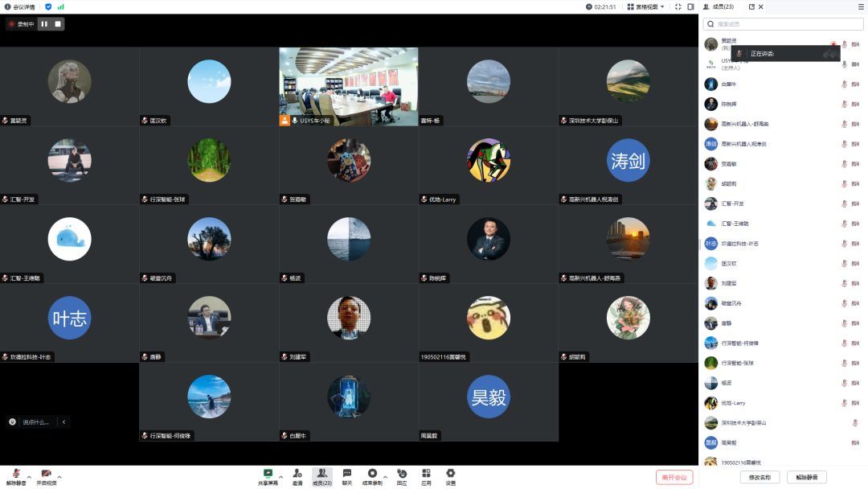Image resolution: width=868 pixels, height=489 pixels.
Task: Toggle mic for 优地-Larry in member list
Action: click(x=844, y=403)
